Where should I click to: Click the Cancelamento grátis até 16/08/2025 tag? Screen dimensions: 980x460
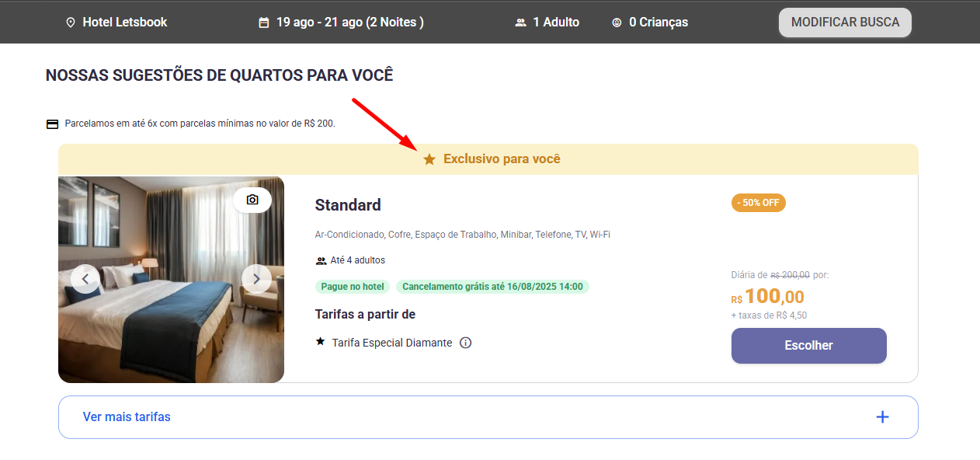[492, 287]
